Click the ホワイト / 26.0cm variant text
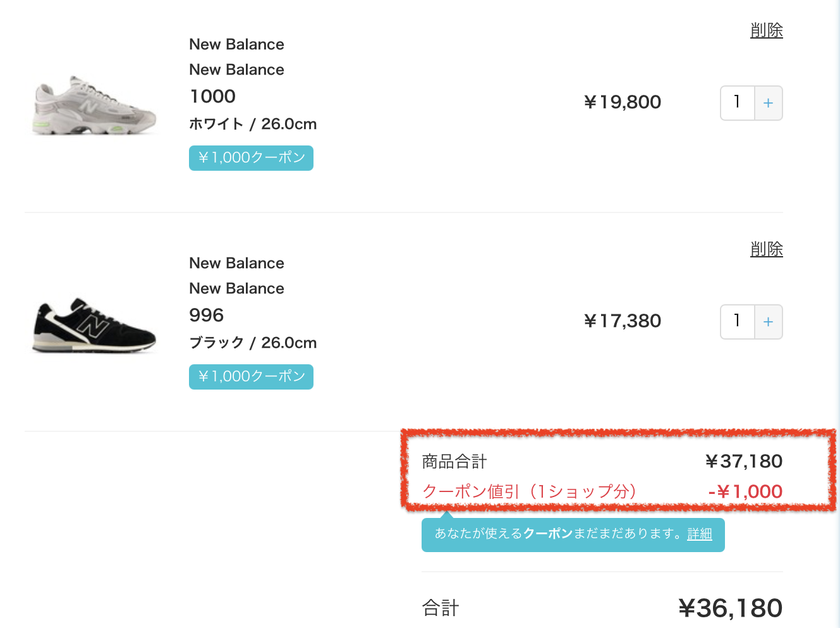 pos(253,124)
